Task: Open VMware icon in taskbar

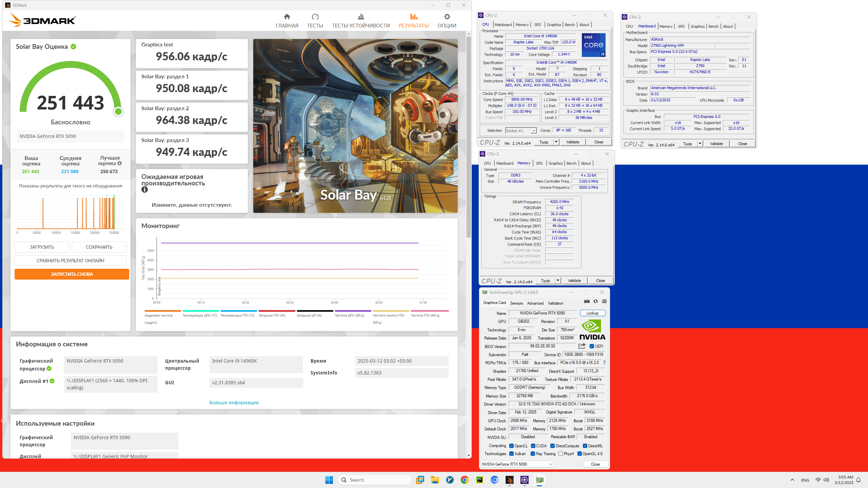Action: [420, 480]
